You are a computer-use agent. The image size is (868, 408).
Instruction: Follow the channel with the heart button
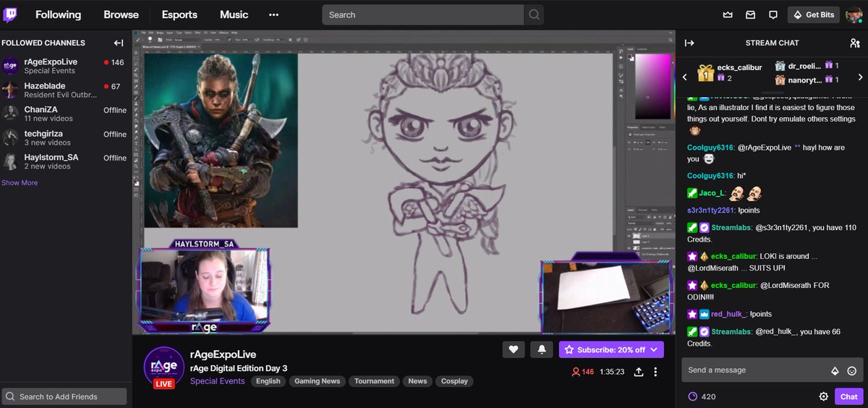coord(514,349)
